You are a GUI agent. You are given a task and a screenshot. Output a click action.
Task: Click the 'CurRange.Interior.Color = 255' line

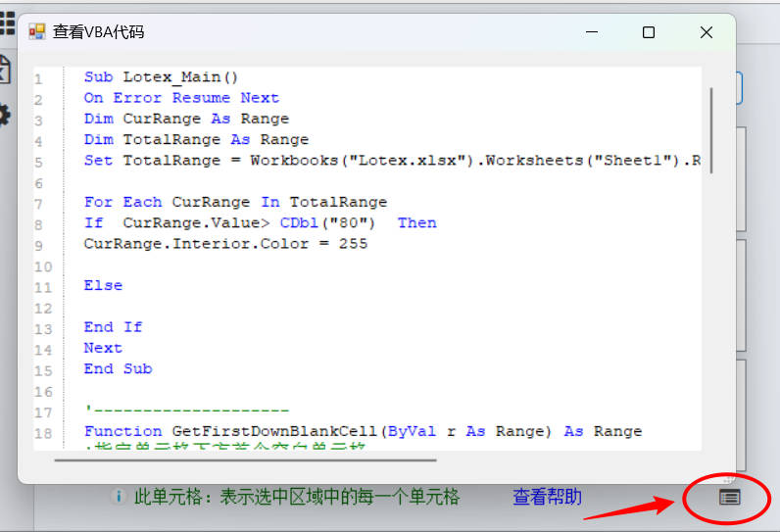click(x=225, y=244)
